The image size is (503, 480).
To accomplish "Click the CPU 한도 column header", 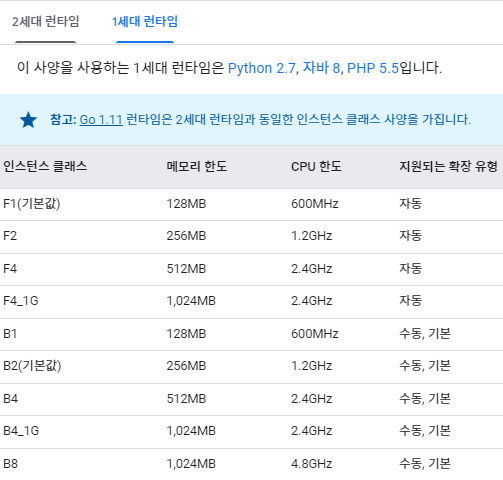I will click(316, 166).
